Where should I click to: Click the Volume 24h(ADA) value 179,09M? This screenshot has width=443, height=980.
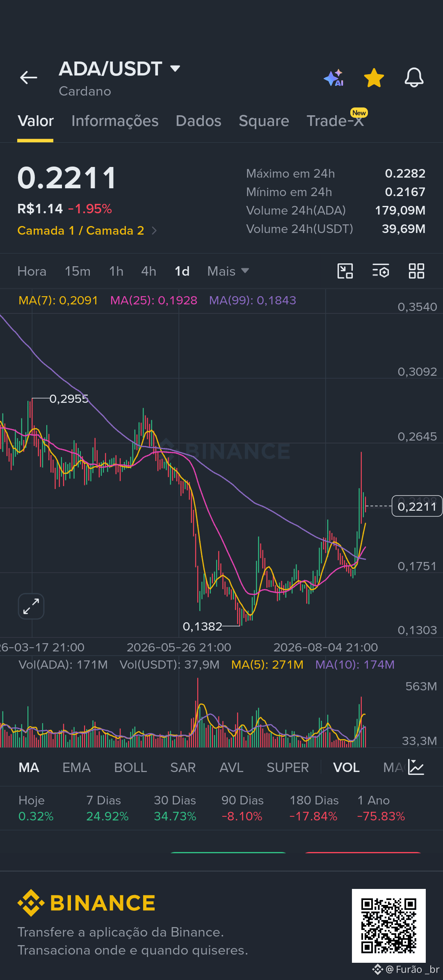(x=400, y=210)
